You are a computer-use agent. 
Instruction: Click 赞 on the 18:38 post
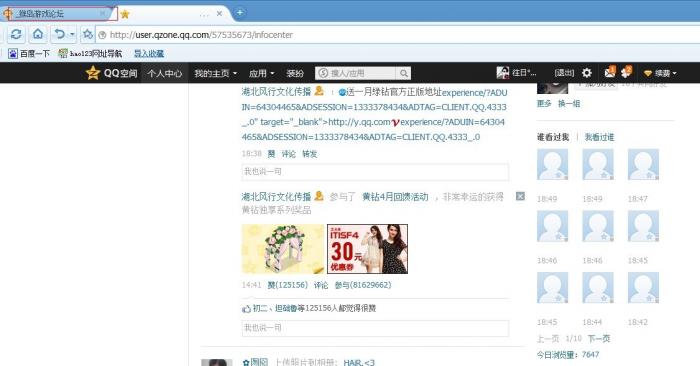pyautogui.click(x=271, y=154)
